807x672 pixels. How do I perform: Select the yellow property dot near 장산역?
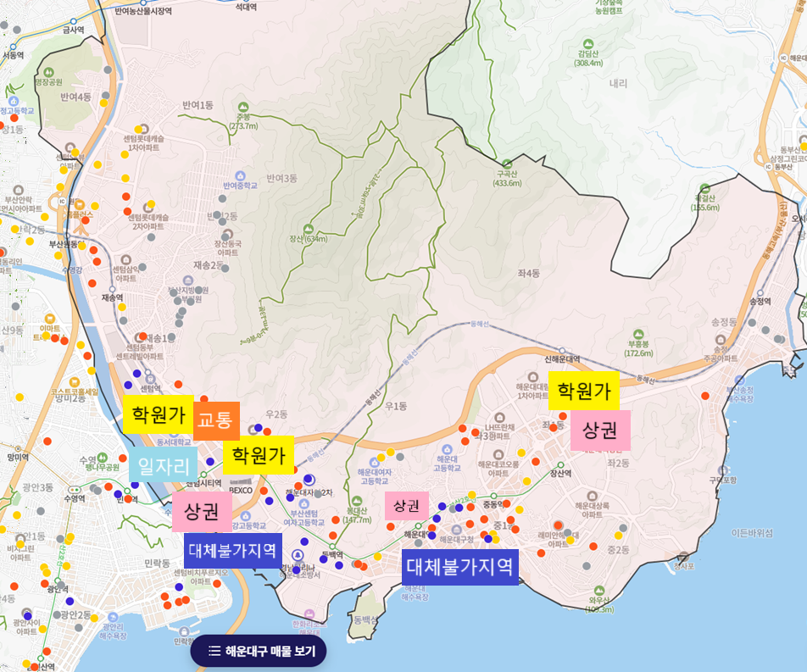(526, 481)
